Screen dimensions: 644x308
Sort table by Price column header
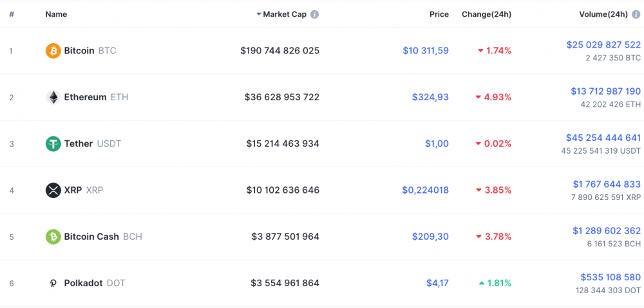point(439,14)
